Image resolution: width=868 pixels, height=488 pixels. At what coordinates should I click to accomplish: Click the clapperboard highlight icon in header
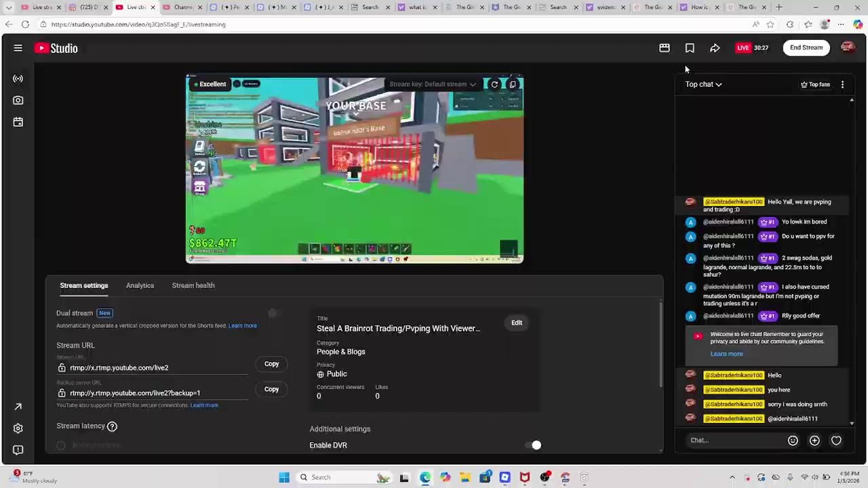click(665, 48)
